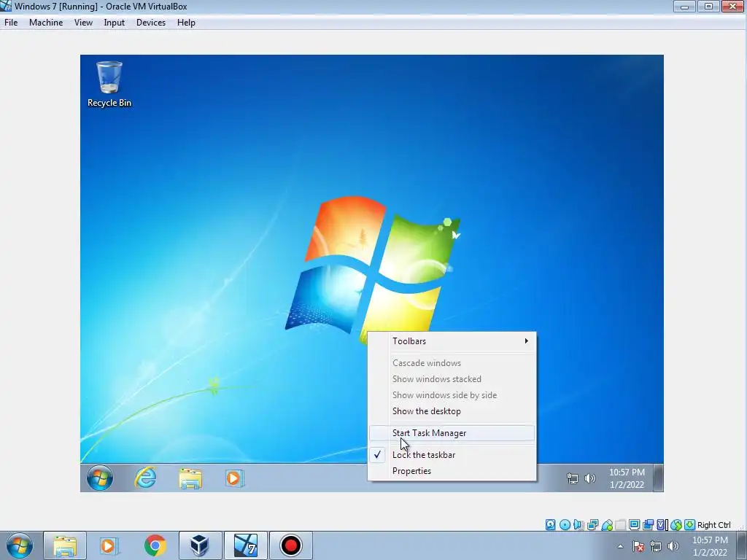
Task: Open VirtualBox Manager from host taskbar
Action: [x=200, y=545]
